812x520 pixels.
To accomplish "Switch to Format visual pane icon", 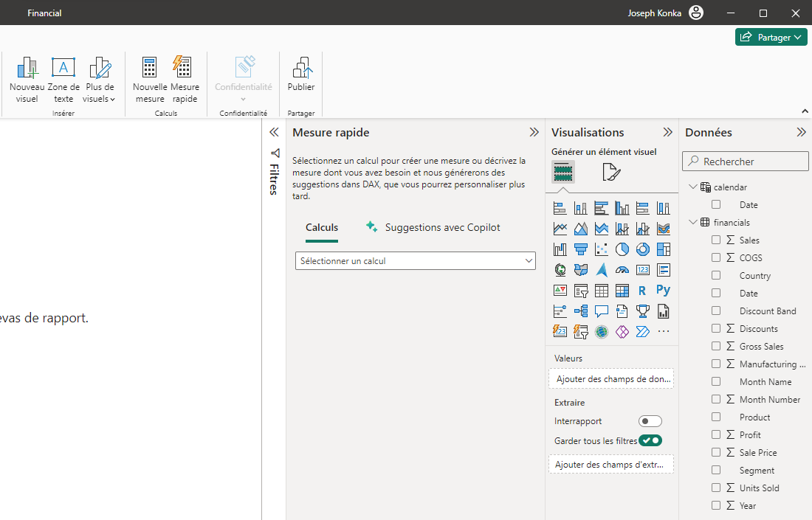I will [611, 172].
